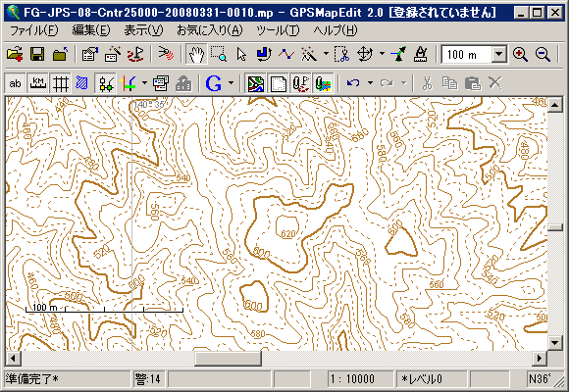Viewport: 569px width, 392px height.
Task: Toggle the blue hatched polygon fill button
Action: 82,83
